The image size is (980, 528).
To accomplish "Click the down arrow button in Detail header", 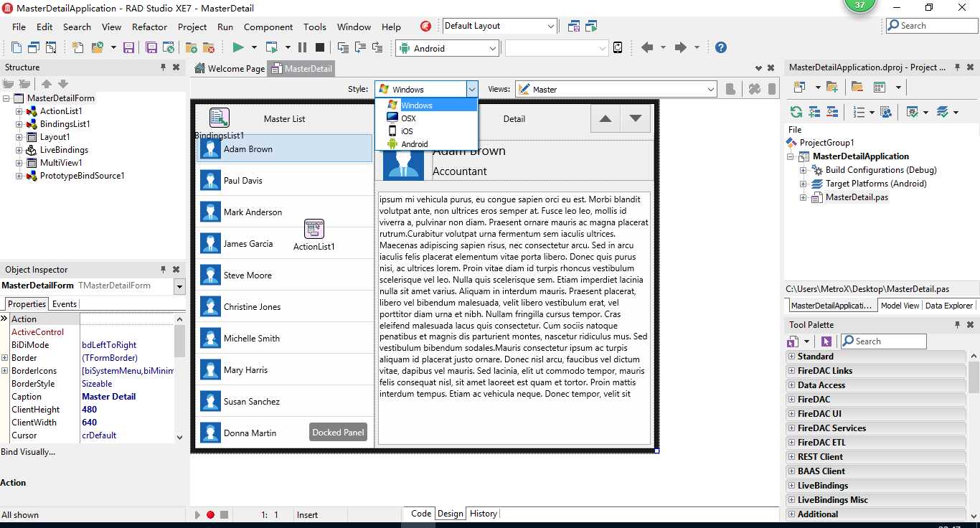I will click(636, 118).
